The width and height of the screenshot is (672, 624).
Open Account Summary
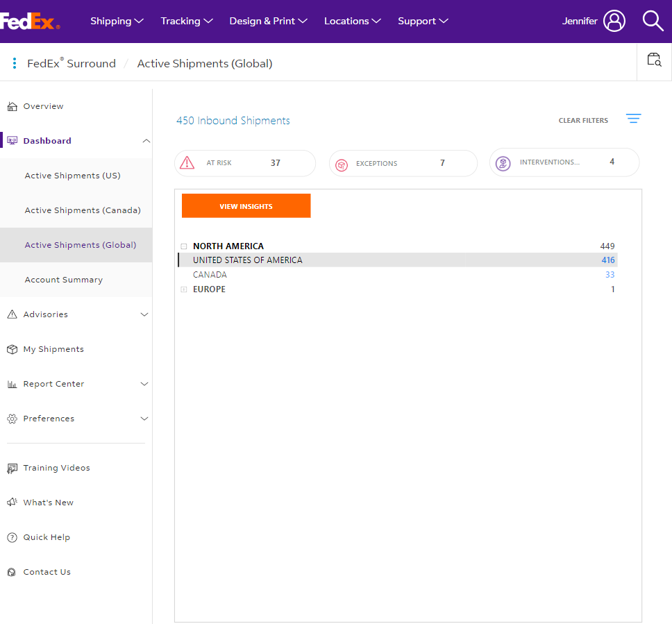tap(63, 280)
